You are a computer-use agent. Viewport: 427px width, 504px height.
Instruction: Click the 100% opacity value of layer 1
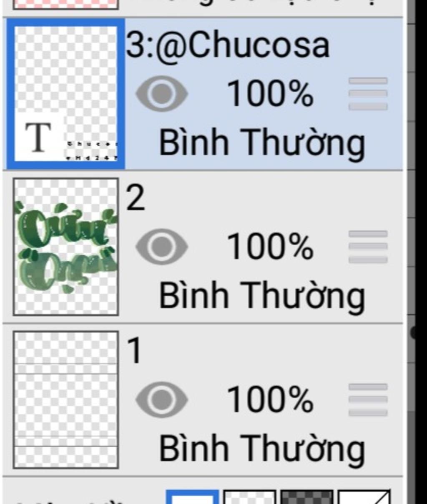click(x=270, y=399)
